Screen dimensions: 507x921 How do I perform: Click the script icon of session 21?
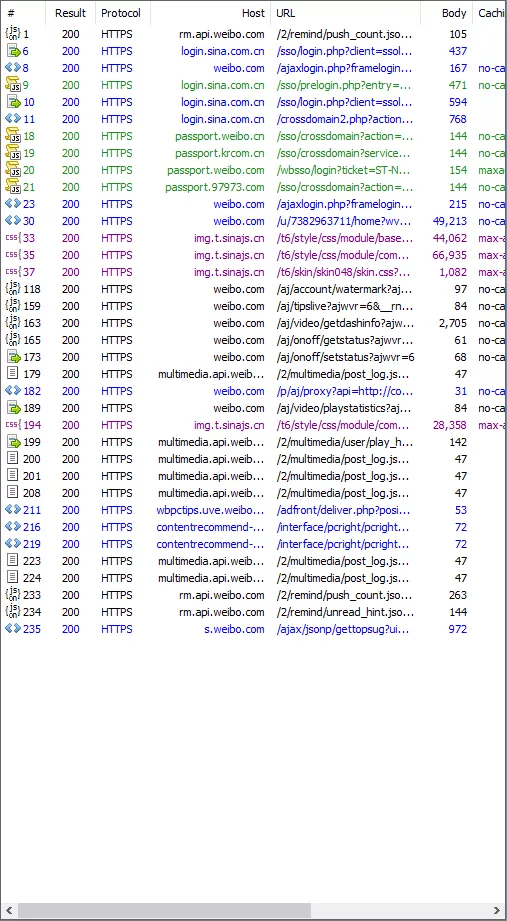[12, 187]
